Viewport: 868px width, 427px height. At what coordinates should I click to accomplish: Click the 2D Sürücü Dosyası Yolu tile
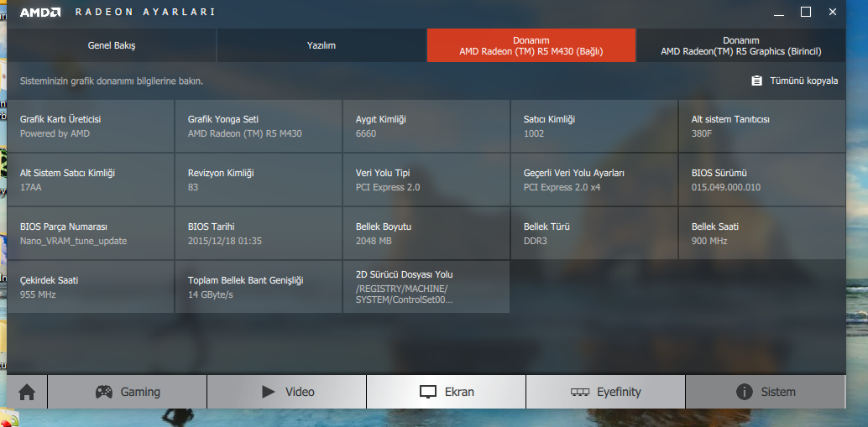pos(426,287)
